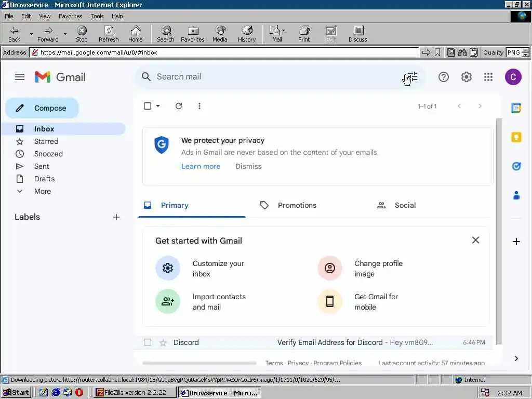Open the Tools menu
The width and height of the screenshot is (532, 399).
tap(97, 16)
